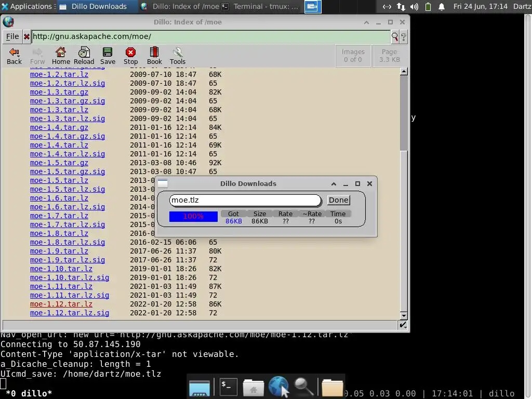Click Done in the Downloads dialog
The width and height of the screenshot is (532, 399).
pyautogui.click(x=338, y=200)
